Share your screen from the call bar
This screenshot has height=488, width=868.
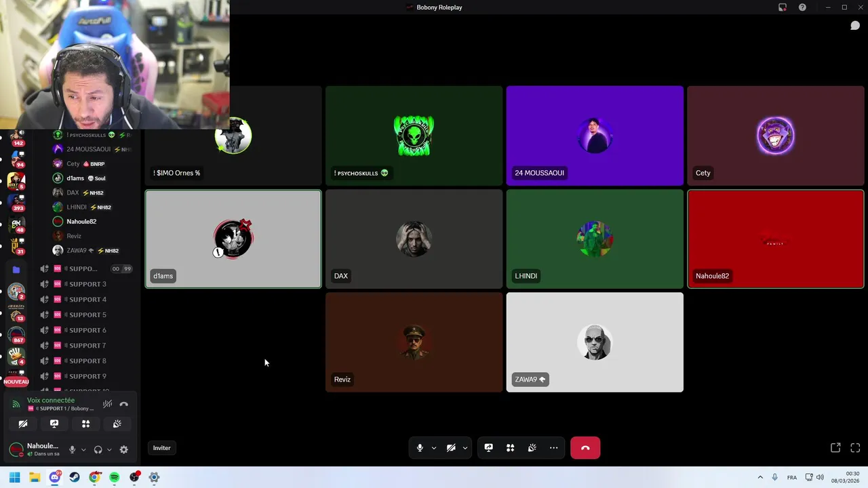pos(488,448)
